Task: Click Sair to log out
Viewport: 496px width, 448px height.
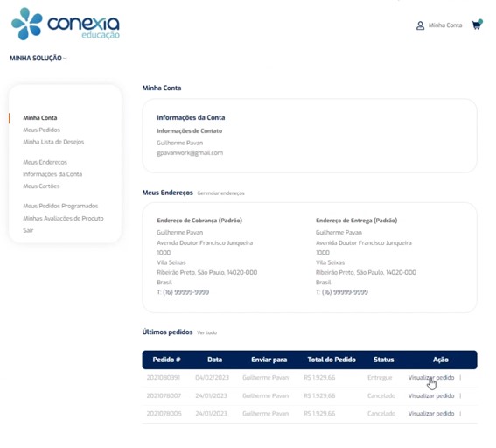Action: click(x=28, y=230)
